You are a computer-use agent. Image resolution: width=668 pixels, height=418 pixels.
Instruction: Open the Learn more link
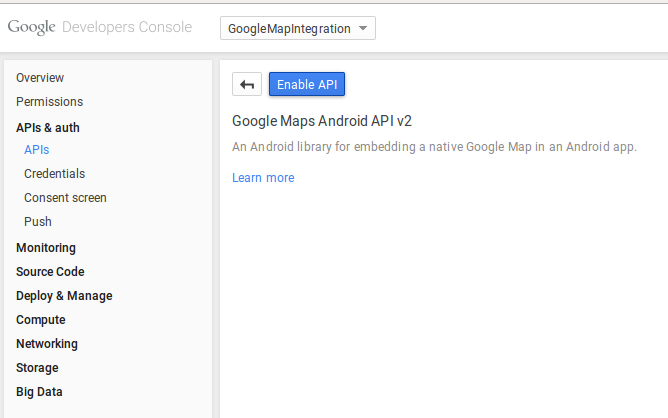coord(263,178)
